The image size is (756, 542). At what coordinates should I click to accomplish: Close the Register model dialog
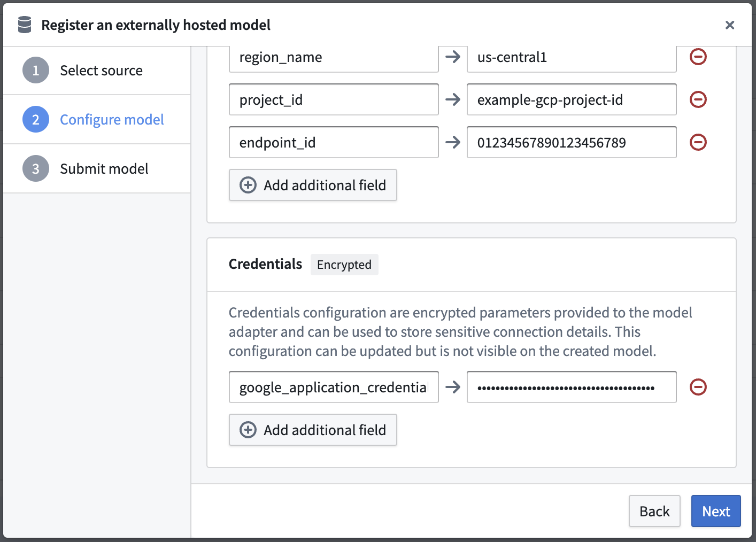pos(730,25)
